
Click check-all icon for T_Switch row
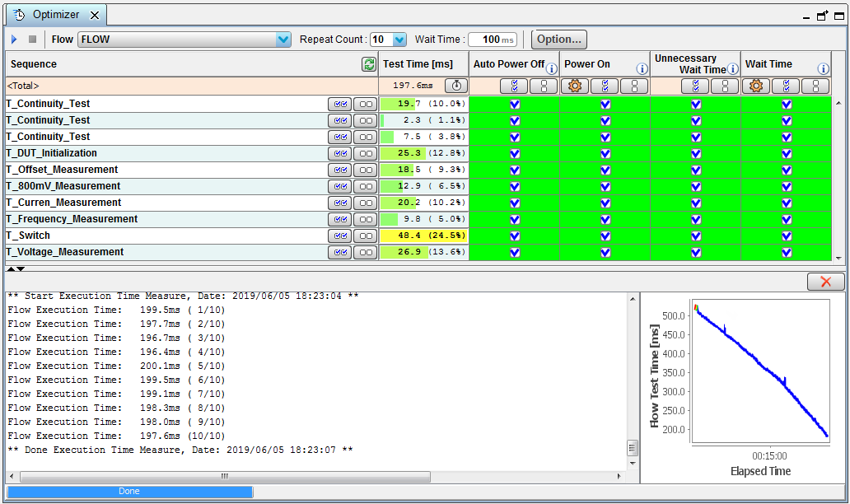(x=339, y=236)
